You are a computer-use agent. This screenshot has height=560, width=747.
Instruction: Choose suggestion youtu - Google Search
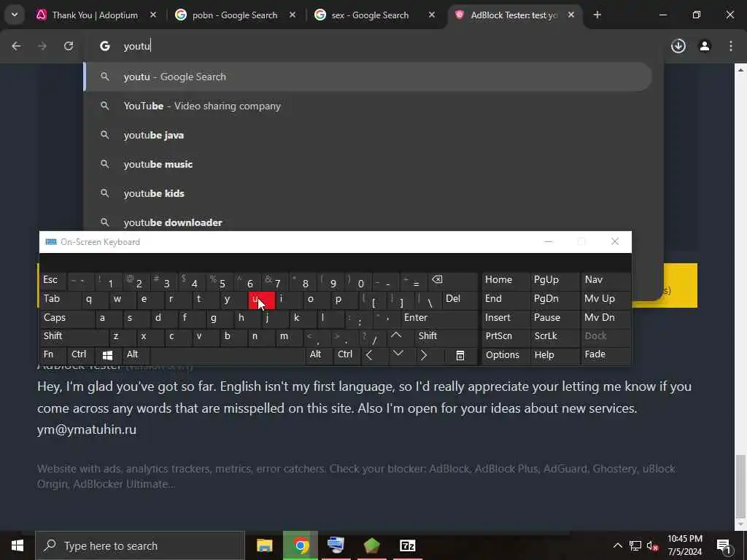(x=368, y=77)
